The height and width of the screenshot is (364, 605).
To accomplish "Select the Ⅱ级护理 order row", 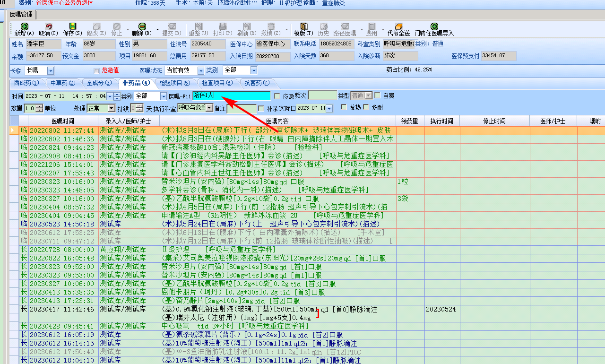I will [307, 250].
